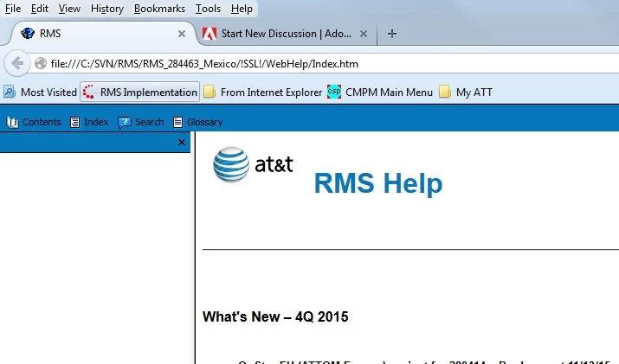Viewport: 619px width, 364px height.
Task: Click the Index page icon
Action: pyautogui.click(x=74, y=123)
